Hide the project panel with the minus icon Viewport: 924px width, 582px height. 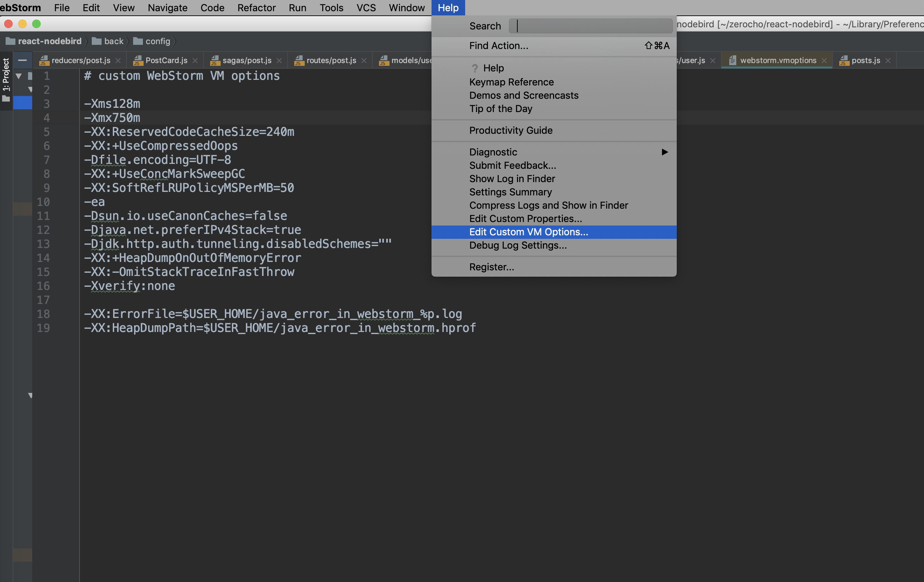[23, 60]
